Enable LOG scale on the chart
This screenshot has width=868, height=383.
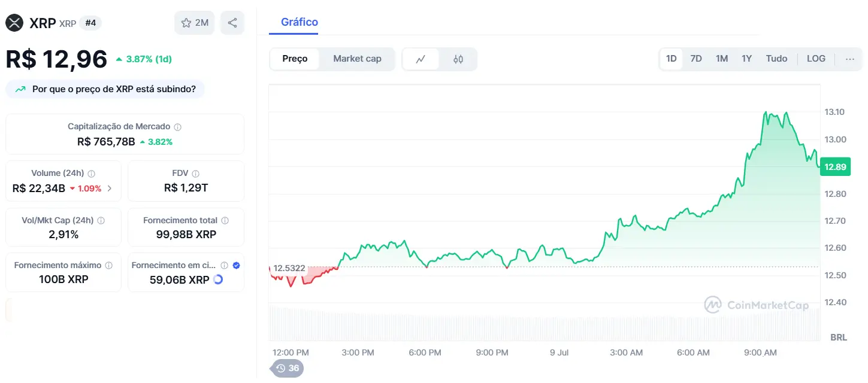tap(816, 58)
